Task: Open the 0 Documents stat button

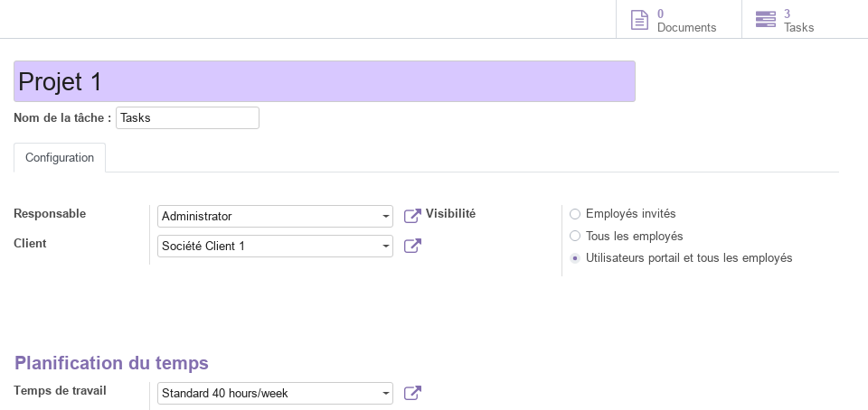Action: (x=679, y=20)
